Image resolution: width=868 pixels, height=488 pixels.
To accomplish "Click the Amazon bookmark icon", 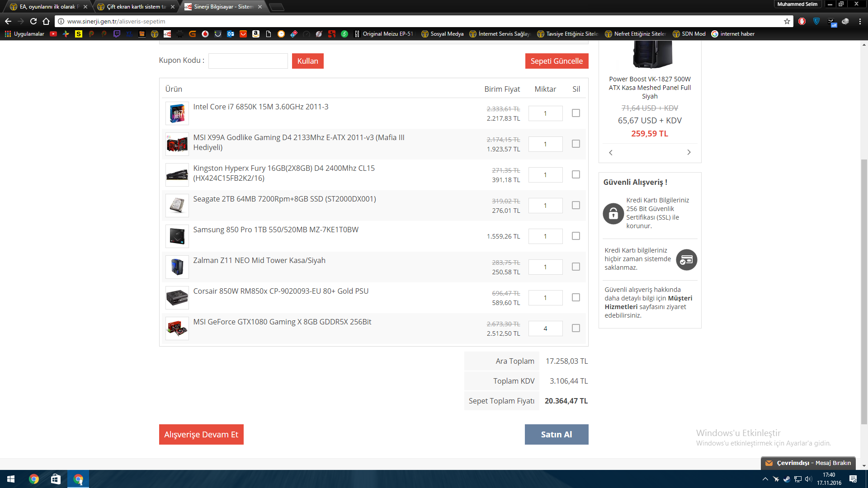I will [256, 34].
